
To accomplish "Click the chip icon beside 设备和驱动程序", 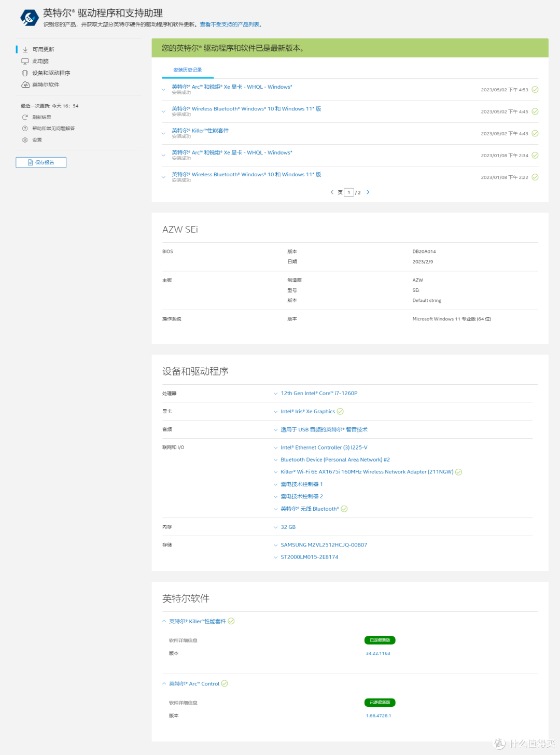I will 25,73.
